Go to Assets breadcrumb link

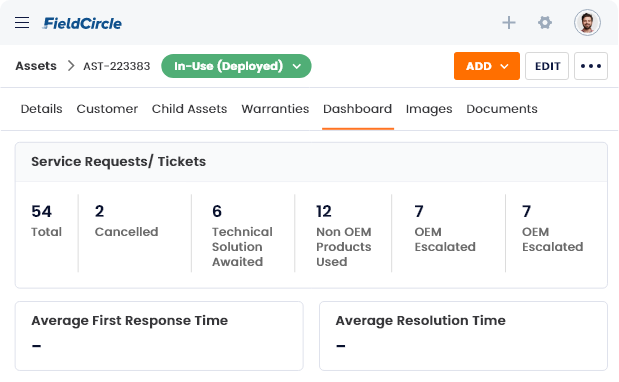(36, 66)
